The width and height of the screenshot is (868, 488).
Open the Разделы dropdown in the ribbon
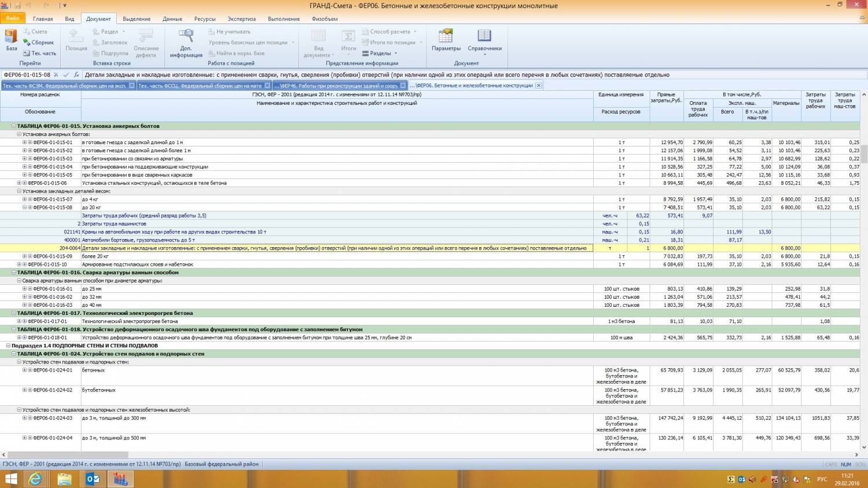[x=380, y=53]
